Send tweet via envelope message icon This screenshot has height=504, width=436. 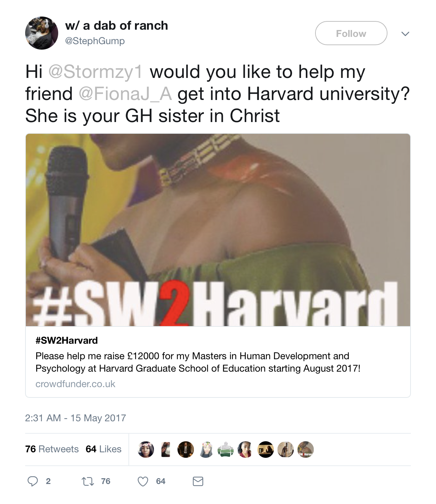click(x=198, y=481)
